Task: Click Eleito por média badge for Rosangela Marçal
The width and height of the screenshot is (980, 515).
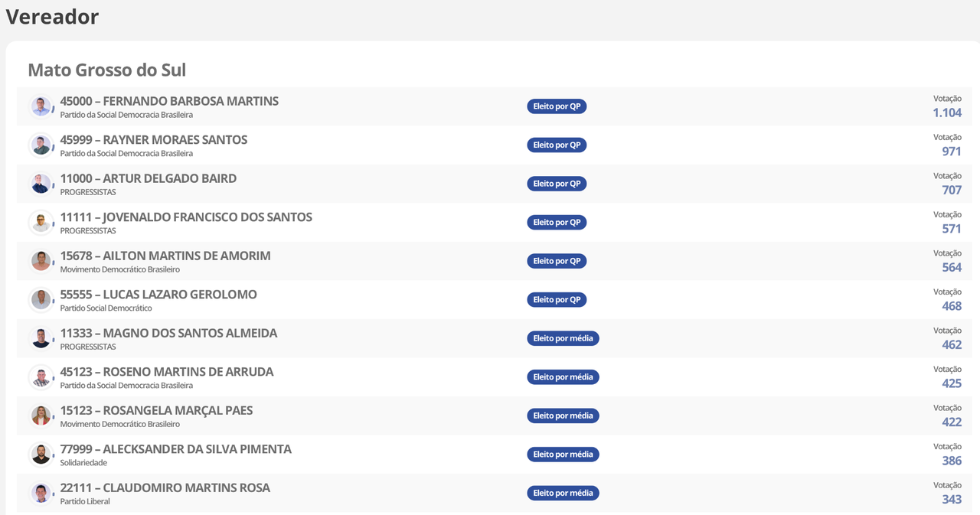Action: [563, 416]
